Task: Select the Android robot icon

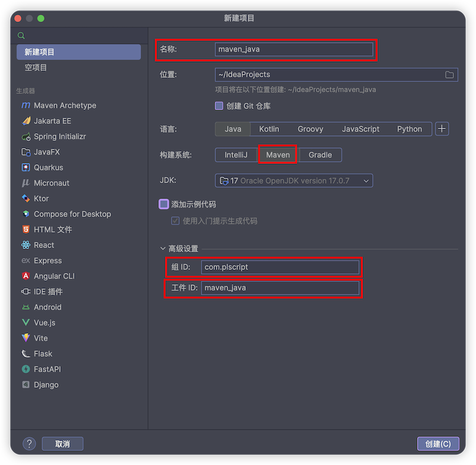Action: click(26, 307)
